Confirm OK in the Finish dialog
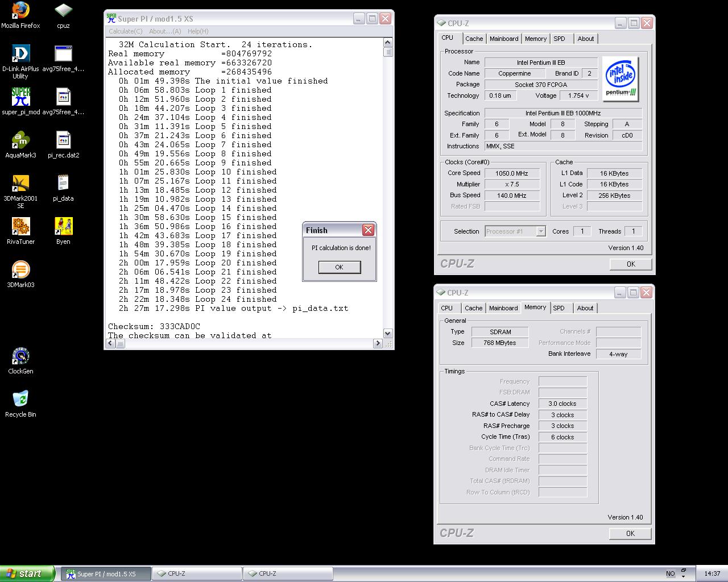The width and height of the screenshot is (728, 582). click(x=340, y=267)
